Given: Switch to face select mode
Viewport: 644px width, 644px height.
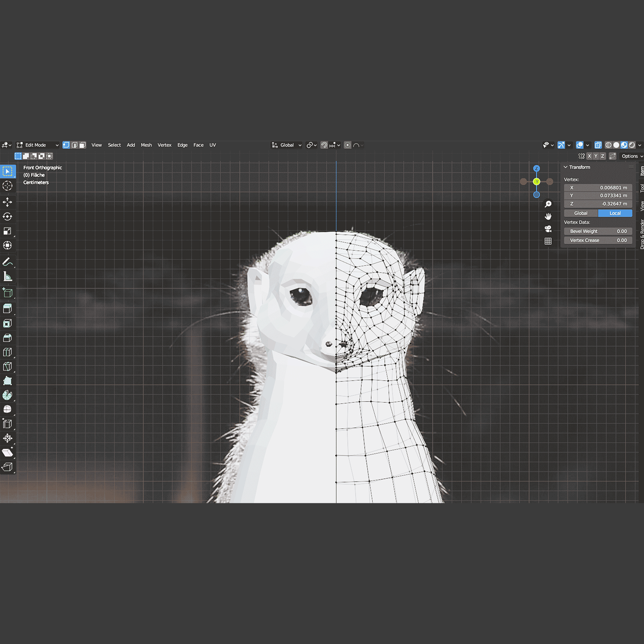Looking at the screenshot, I should point(82,145).
